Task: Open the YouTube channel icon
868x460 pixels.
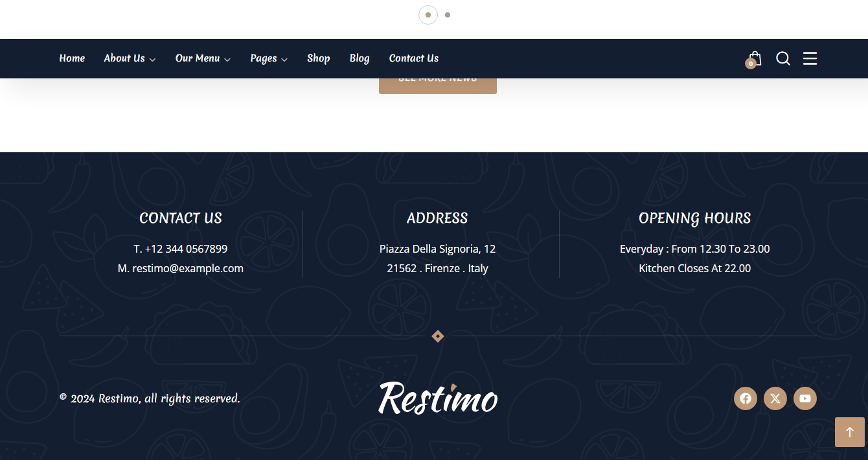Action: [x=805, y=398]
